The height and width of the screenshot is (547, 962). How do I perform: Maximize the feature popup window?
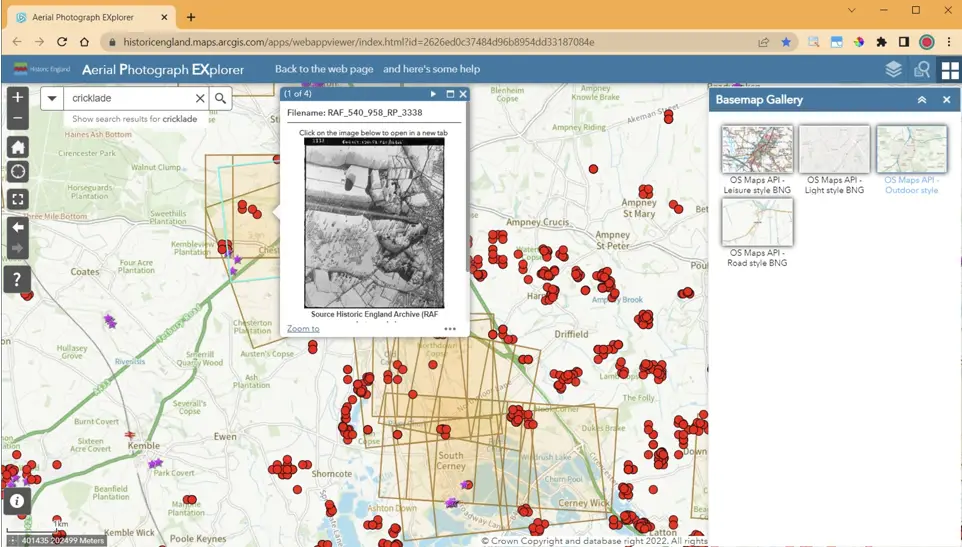[450, 94]
